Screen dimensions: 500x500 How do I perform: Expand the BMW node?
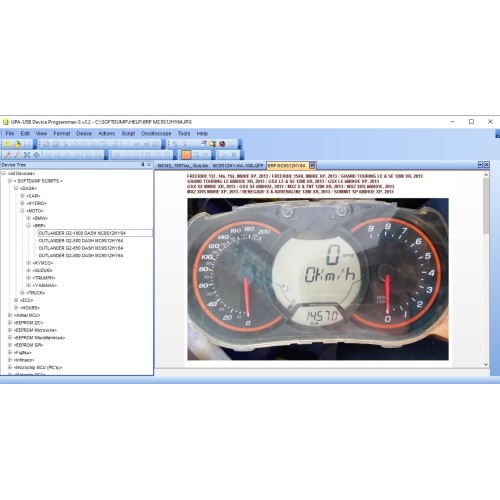coord(29,218)
